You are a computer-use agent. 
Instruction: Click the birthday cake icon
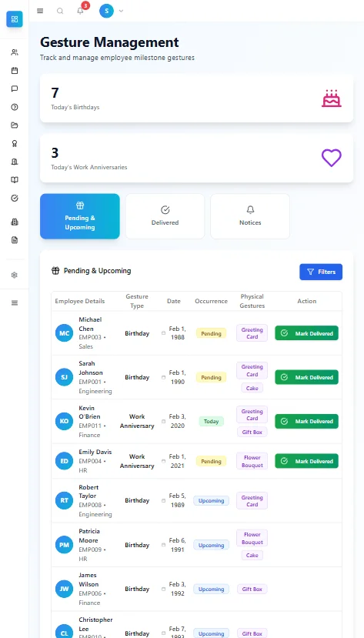(332, 99)
